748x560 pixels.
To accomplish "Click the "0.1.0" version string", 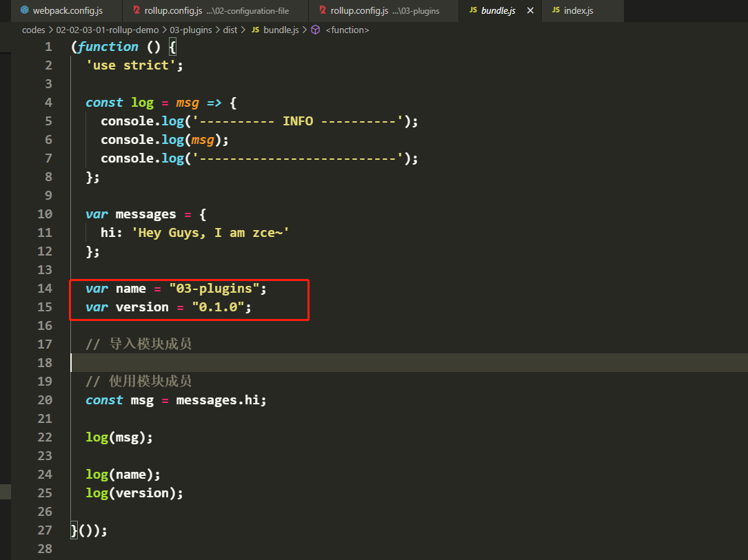I will 219,307.
